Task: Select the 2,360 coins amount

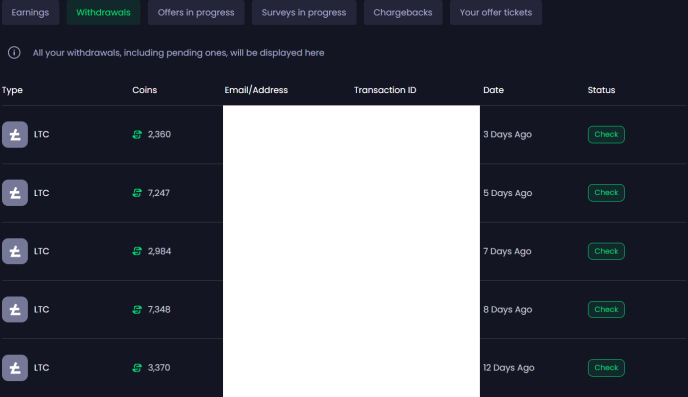Action: 159,134
